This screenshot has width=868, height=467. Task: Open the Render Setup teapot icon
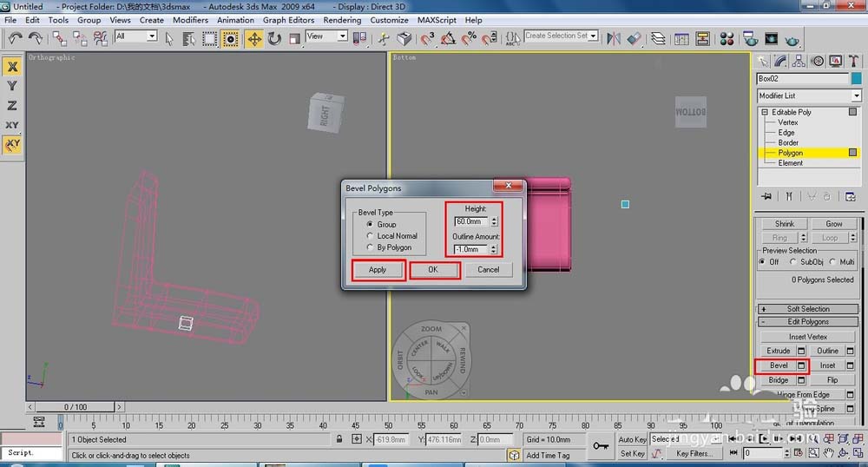[751, 38]
